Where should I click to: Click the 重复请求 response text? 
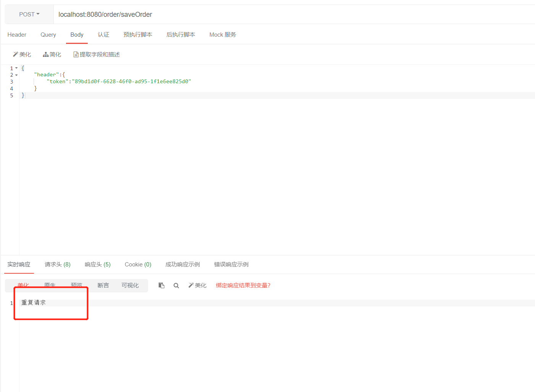coord(34,302)
